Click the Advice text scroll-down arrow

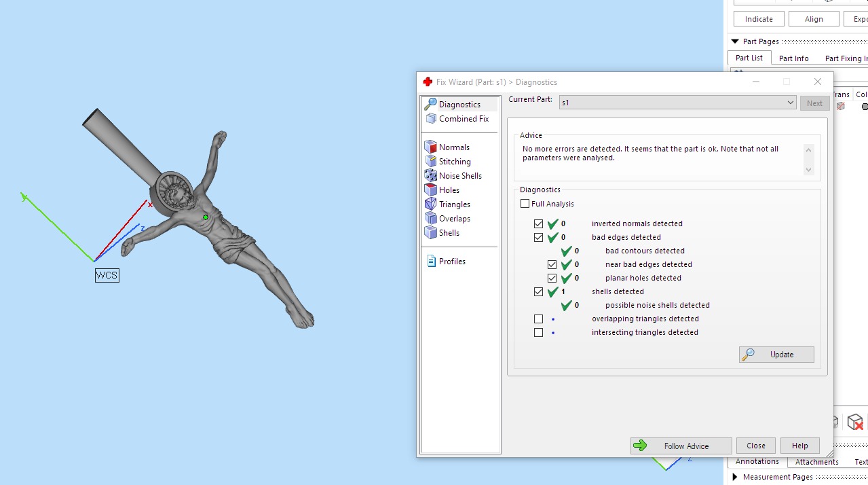pyautogui.click(x=808, y=169)
